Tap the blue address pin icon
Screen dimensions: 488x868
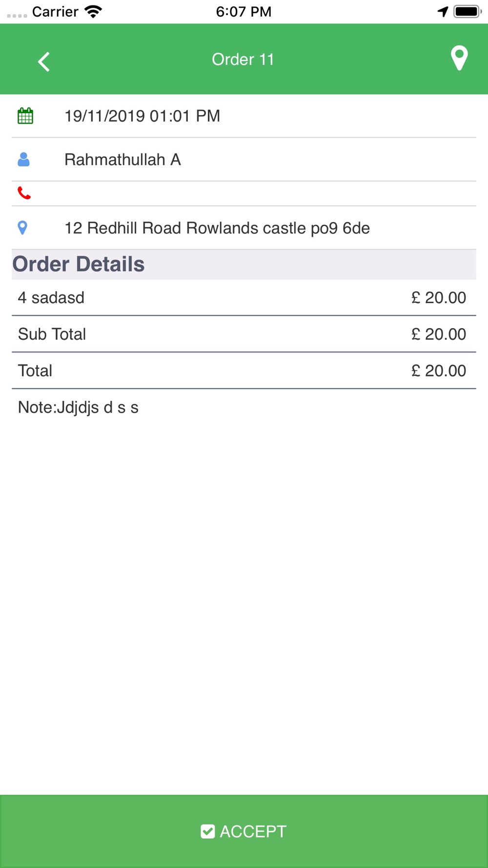click(22, 228)
